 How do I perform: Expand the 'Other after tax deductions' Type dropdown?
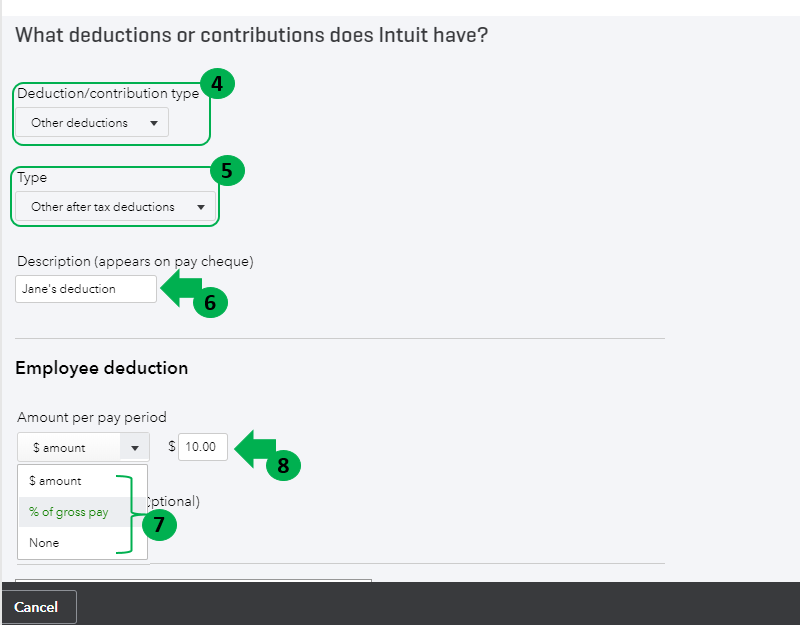tap(115, 207)
